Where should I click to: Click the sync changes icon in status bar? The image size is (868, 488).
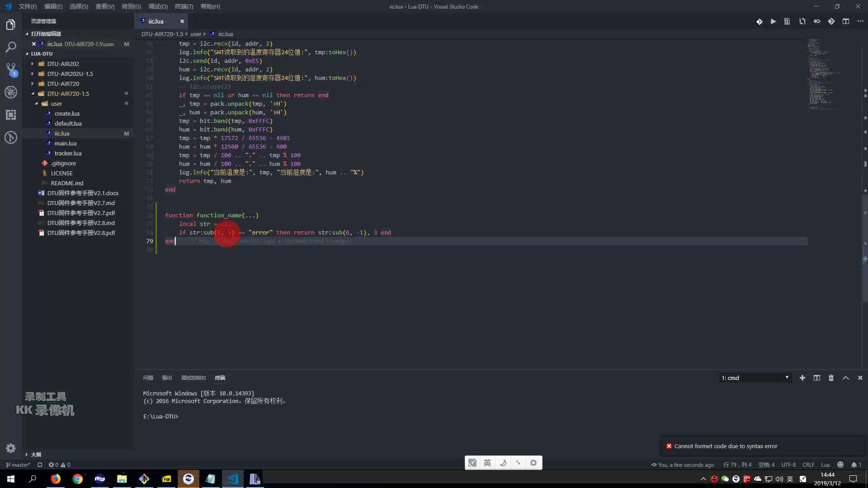[x=40, y=465]
